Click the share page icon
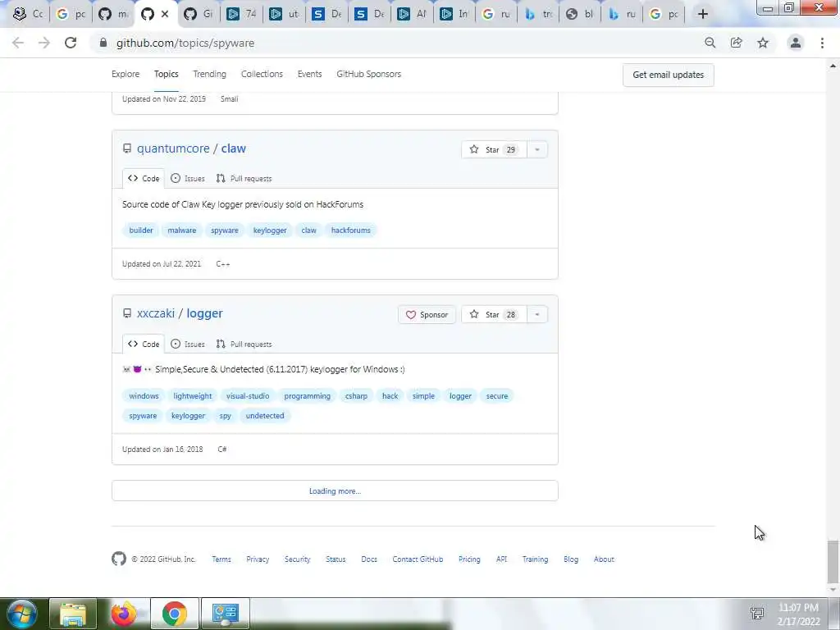 [x=737, y=43]
